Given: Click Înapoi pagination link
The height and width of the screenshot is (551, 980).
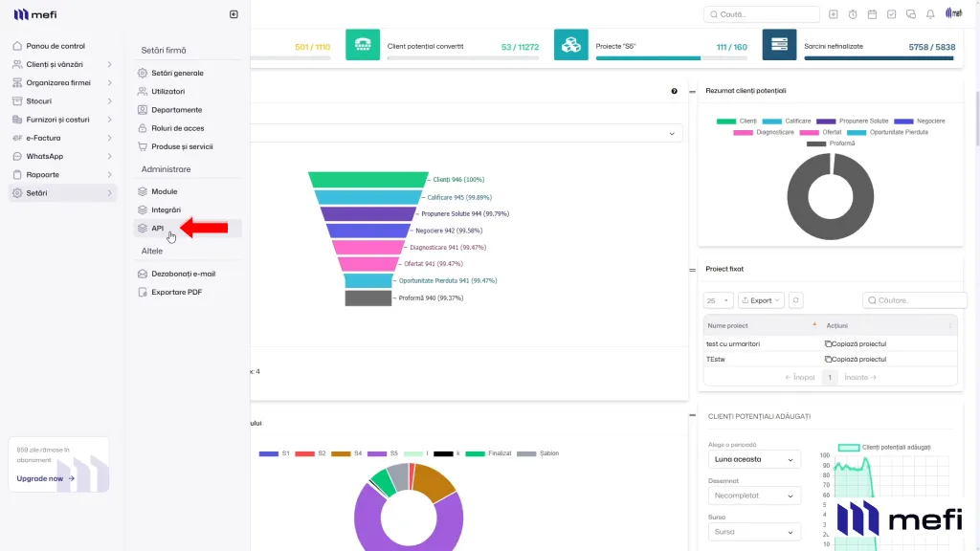Looking at the screenshot, I should click(800, 377).
